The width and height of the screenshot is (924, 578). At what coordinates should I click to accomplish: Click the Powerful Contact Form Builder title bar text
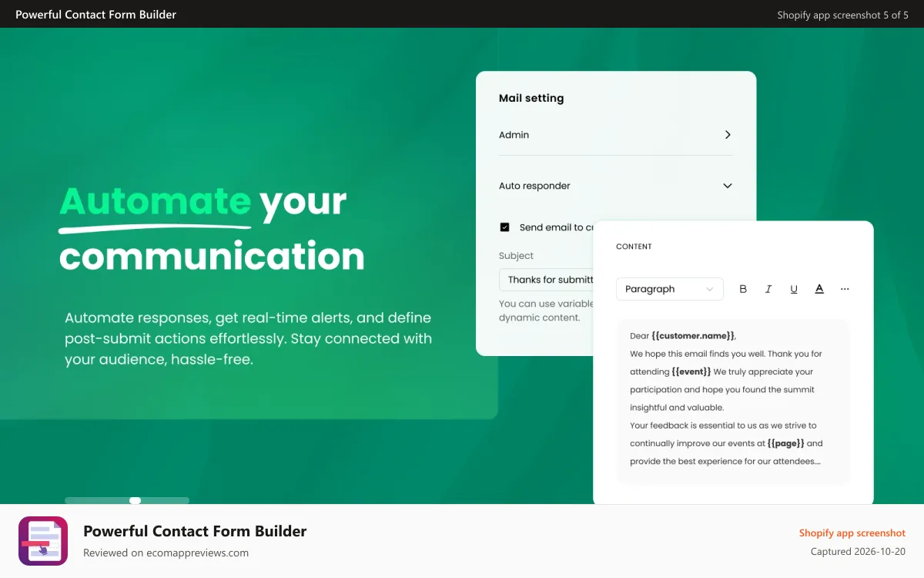[95, 15]
